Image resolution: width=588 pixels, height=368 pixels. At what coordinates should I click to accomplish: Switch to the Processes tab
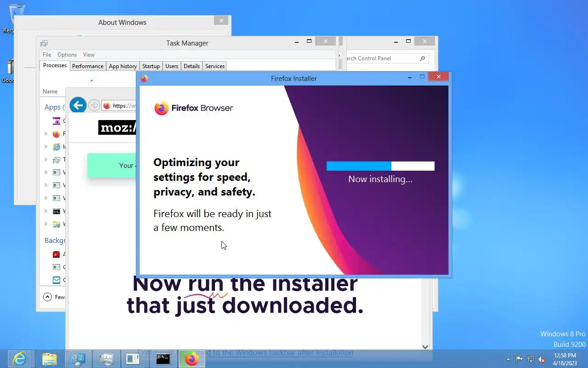click(x=55, y=66)
